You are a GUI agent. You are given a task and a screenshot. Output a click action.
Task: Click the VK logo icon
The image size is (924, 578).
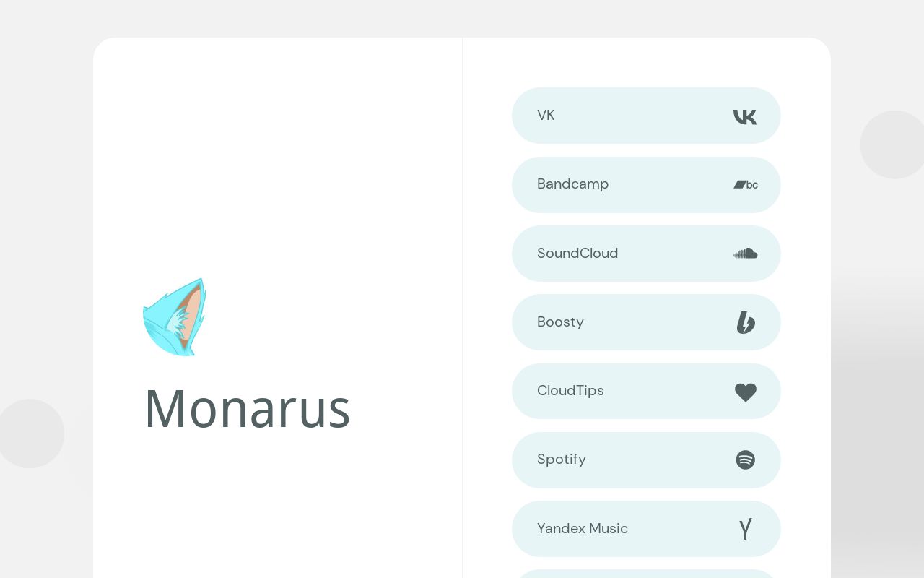click(745, 116)
